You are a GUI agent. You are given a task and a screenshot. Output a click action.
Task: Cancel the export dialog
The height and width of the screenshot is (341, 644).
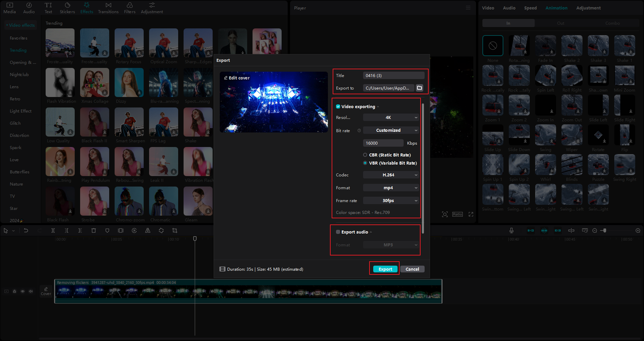[413, 269]
